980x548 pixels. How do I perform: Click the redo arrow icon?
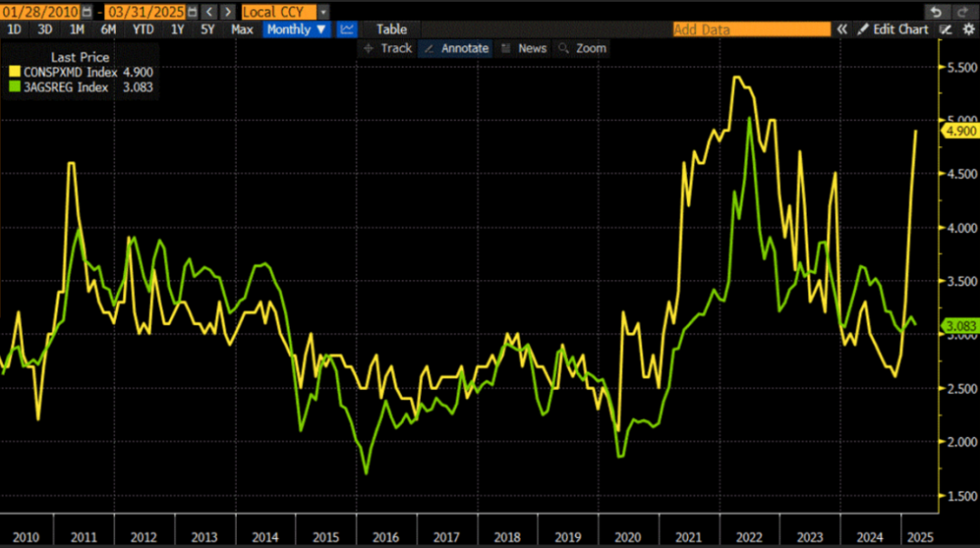[963, 12]
